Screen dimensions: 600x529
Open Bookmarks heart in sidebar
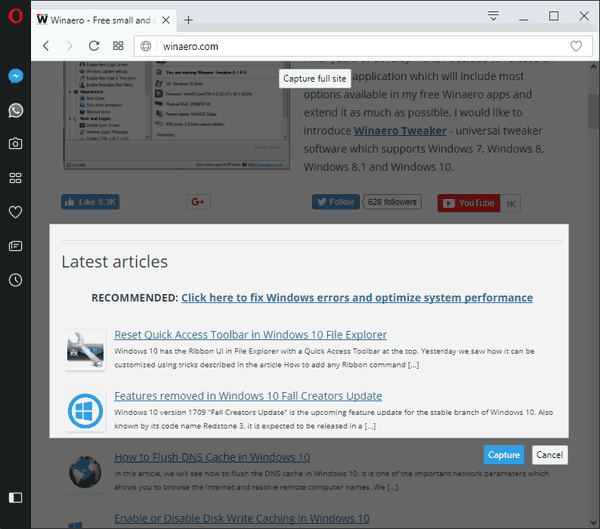click(x=15, y=212)
